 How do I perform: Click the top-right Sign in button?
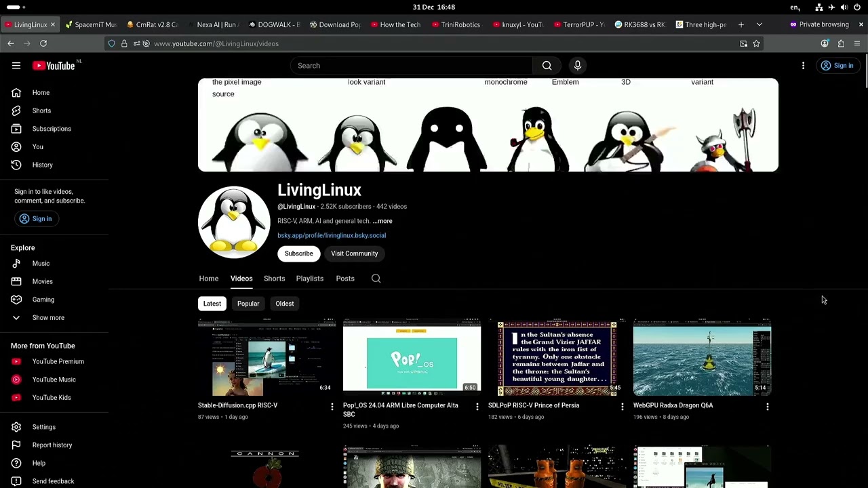point(837,66)
